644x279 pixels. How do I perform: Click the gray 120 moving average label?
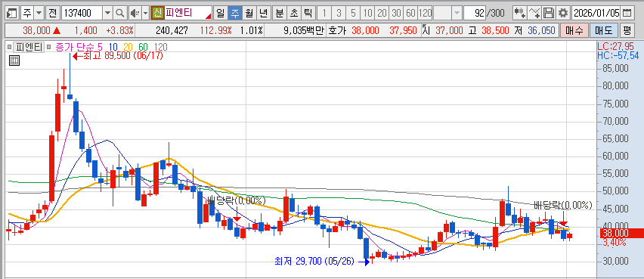[x=160, y=47]
